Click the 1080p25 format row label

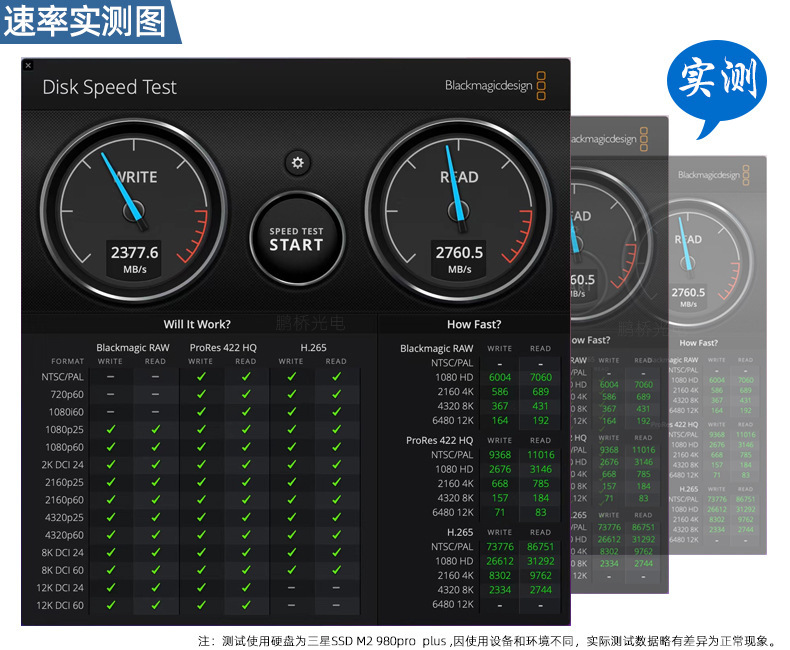point(64,430)
